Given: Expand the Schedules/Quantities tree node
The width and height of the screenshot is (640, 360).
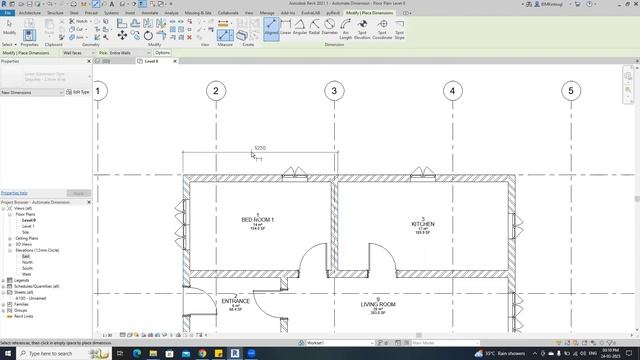Looking at the screenshot, I should 3,287.
